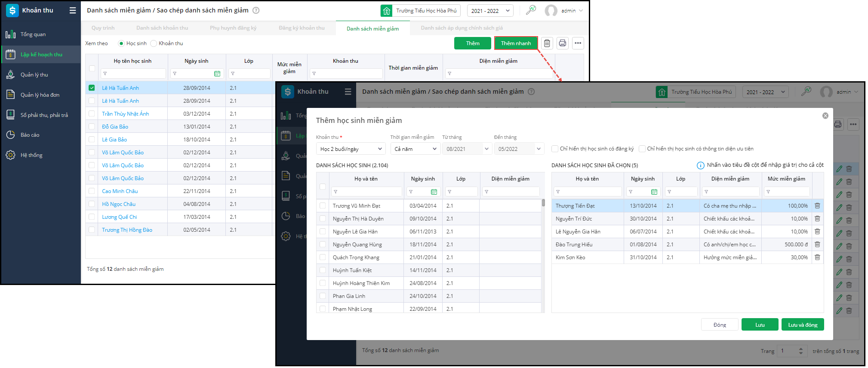868x368 pixels.
Task: Click the Thêm nhanh button
Action: (516, 43)
